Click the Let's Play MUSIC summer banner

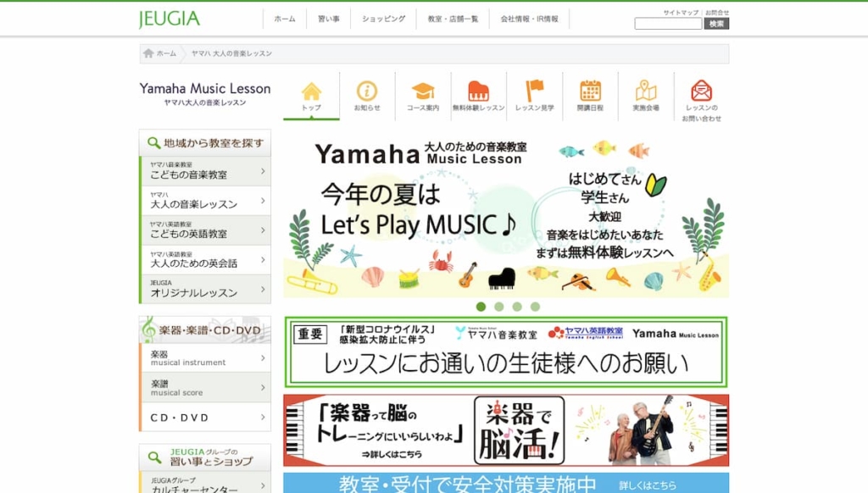tap(506, 215)
